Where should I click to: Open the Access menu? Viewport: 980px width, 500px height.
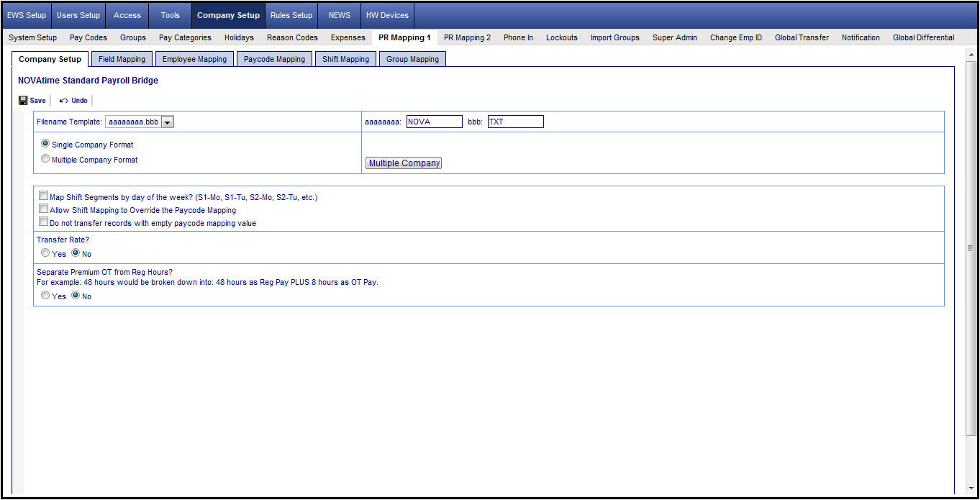(127, 15)
